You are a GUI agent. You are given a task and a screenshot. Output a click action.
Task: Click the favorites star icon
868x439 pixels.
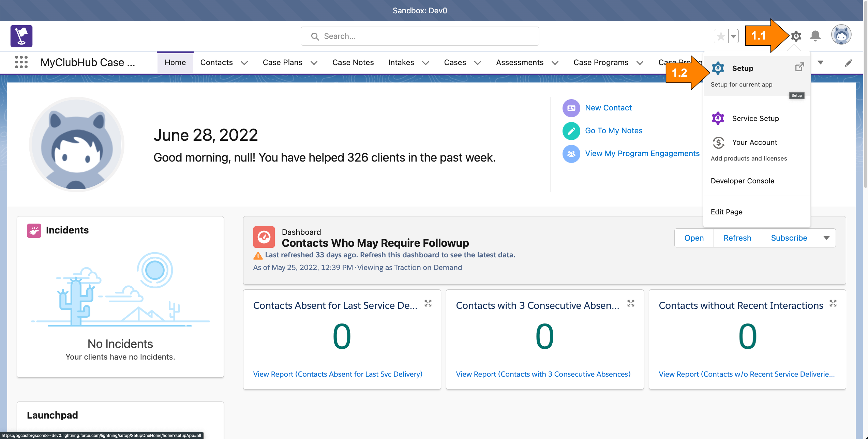(x=721, y=36)
